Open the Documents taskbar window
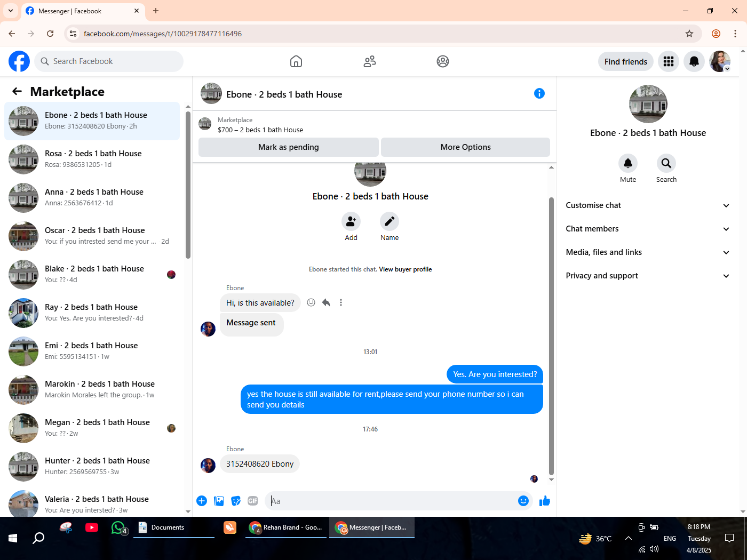The height and width of the screenshot is (560, 747). coord(174,527)
